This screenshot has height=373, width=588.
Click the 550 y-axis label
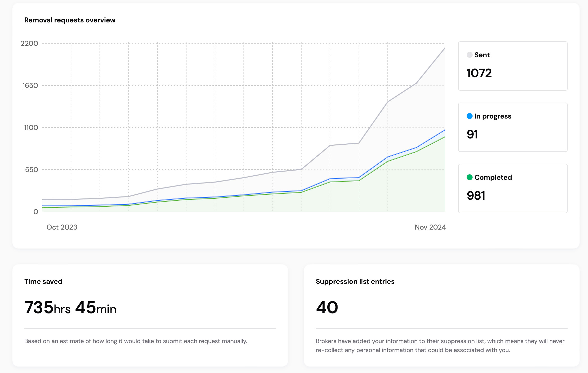pos(32,170)
